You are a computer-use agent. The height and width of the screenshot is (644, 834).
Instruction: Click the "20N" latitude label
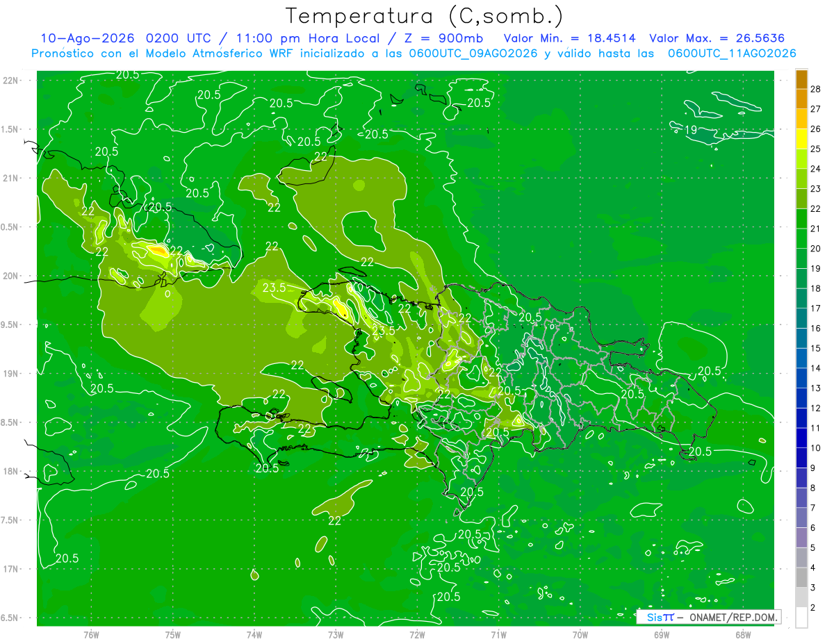pyautogui.click(x=10, y=276)
